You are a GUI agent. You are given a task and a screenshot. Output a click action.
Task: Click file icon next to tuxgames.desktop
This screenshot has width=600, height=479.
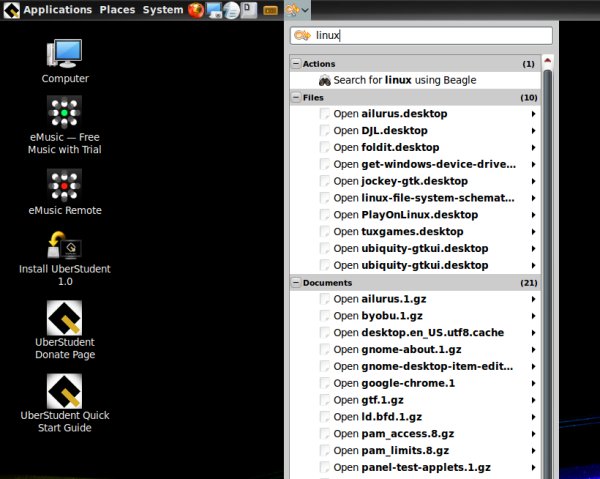[x=324, y=231]
